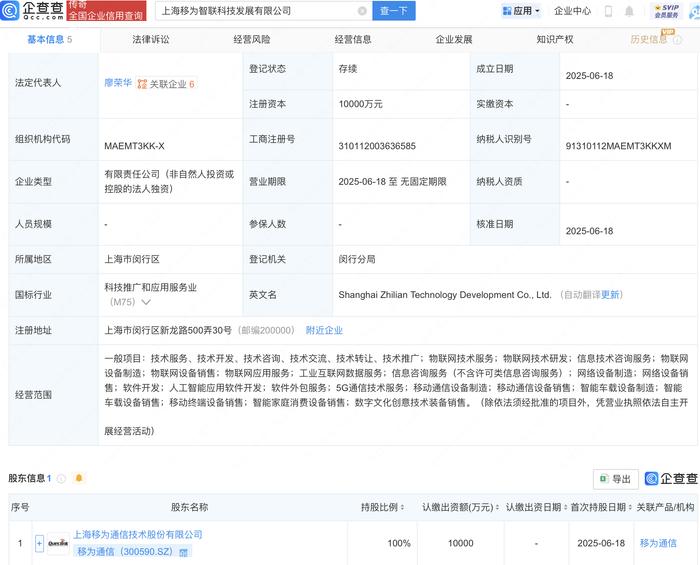
Task: Open 移为通信 in 关联产品/机构 column
Action: pyautogui.click(x=658, y=543)
